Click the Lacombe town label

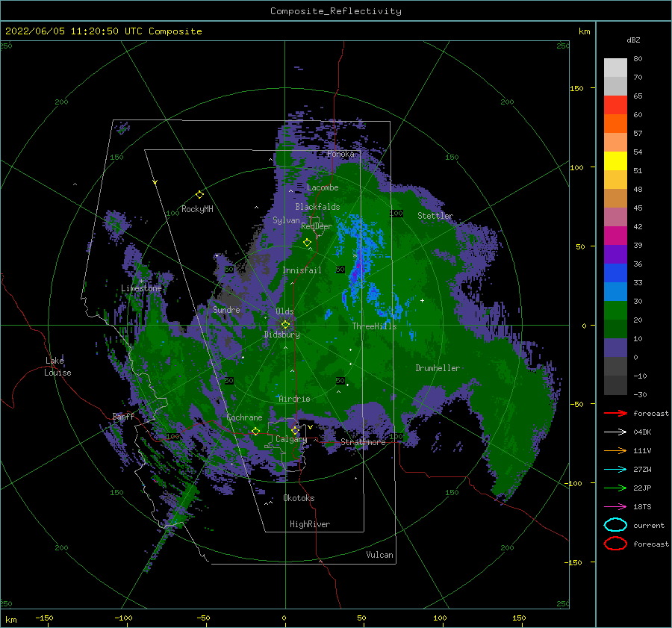tap(323, 187)
